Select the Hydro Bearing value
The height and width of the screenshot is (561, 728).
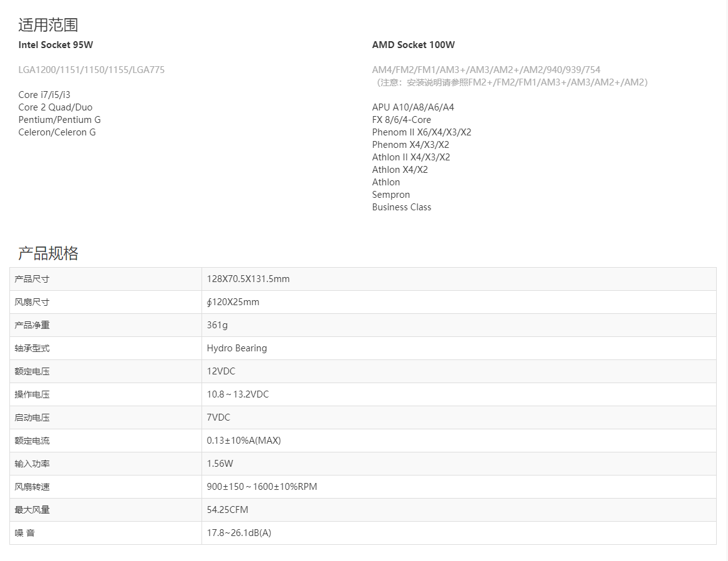[x=237, y=348]
